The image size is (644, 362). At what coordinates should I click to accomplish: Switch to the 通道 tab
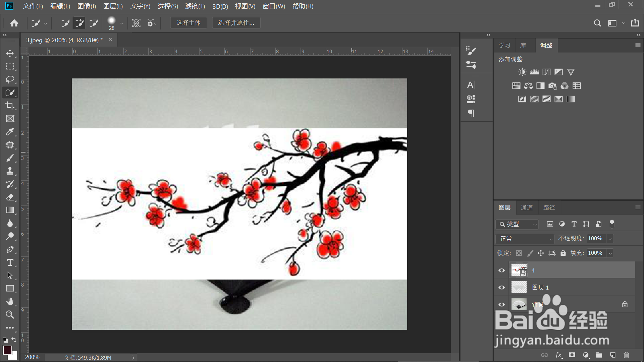pyautogui.click(x=527, y=208)
